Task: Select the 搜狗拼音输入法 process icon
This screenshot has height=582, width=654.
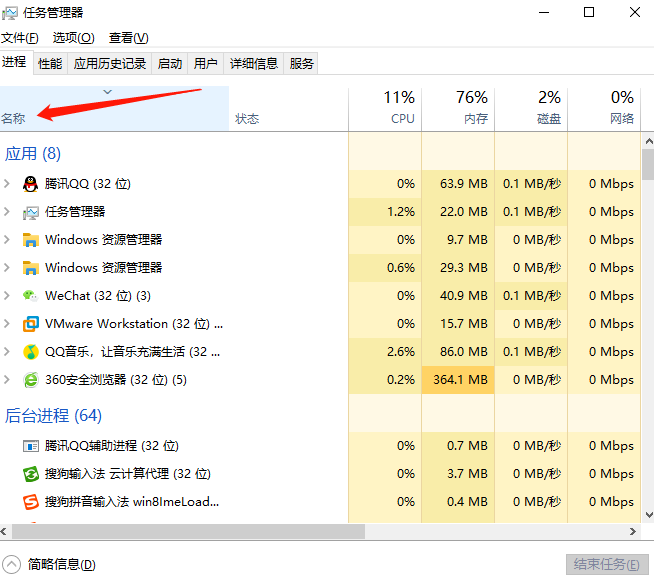Action: pyautogui.click(x=31, y=502)
